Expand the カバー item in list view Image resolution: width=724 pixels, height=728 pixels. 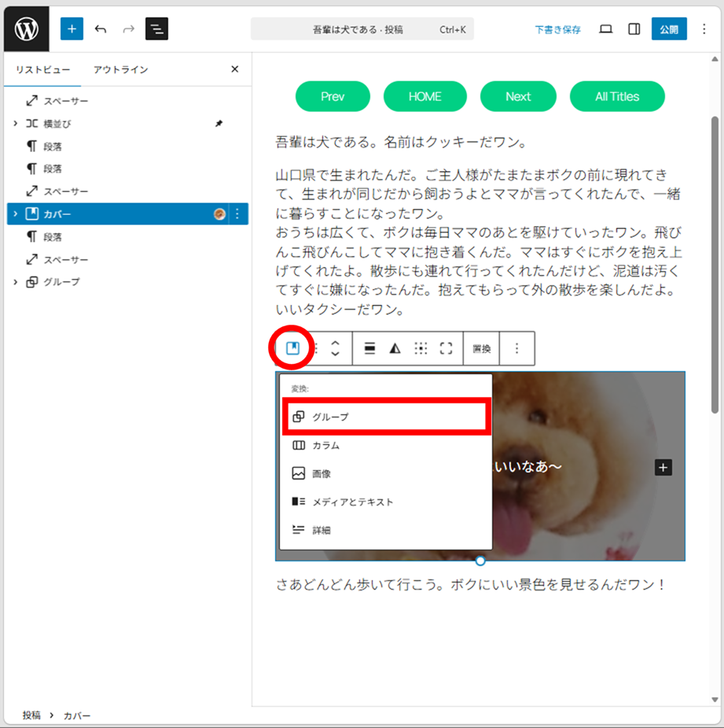[16, 214]
